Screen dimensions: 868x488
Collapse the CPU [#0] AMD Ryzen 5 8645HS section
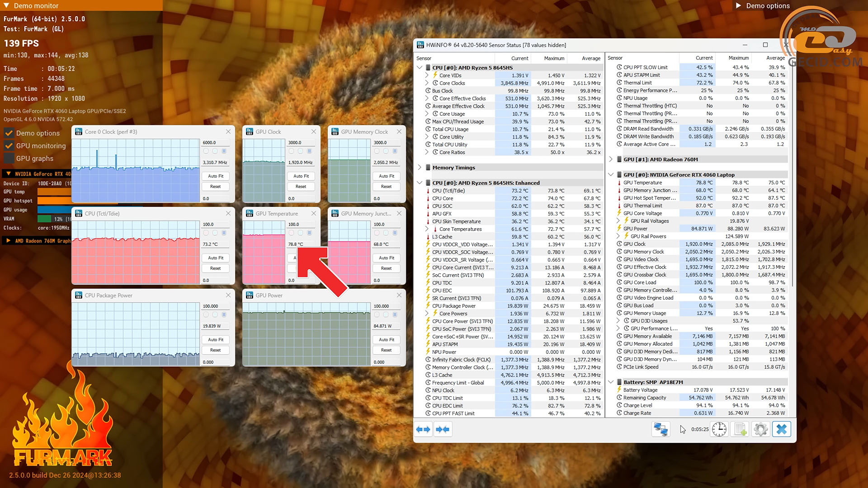(420, 68)
